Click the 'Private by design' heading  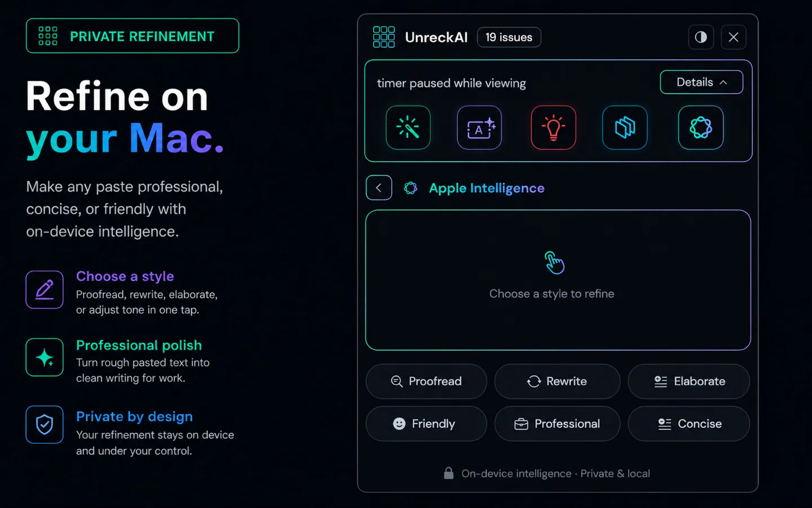point(134,417)
